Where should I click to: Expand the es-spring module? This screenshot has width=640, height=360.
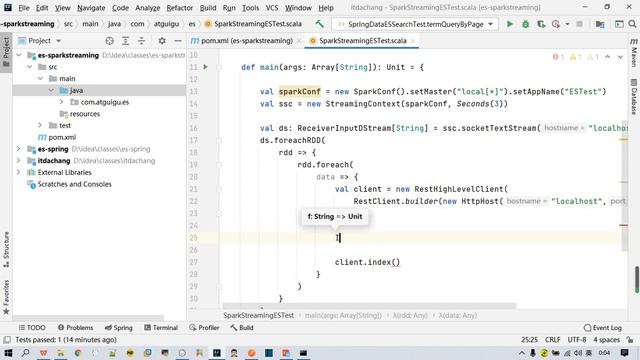[x=19, y=149]
